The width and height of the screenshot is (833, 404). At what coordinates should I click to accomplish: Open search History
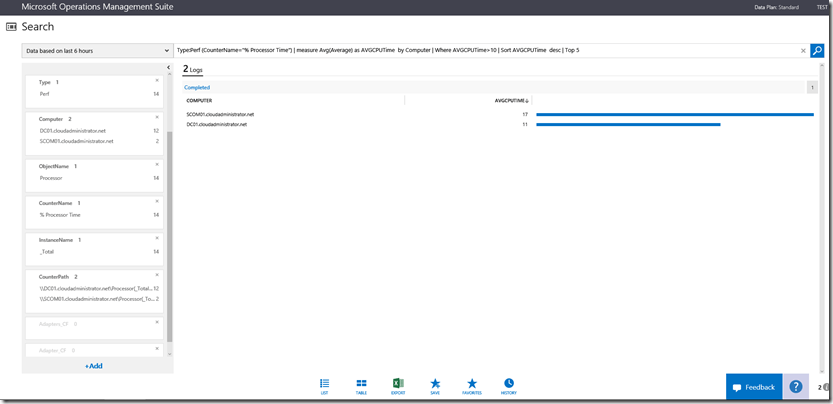coord(509,386)
